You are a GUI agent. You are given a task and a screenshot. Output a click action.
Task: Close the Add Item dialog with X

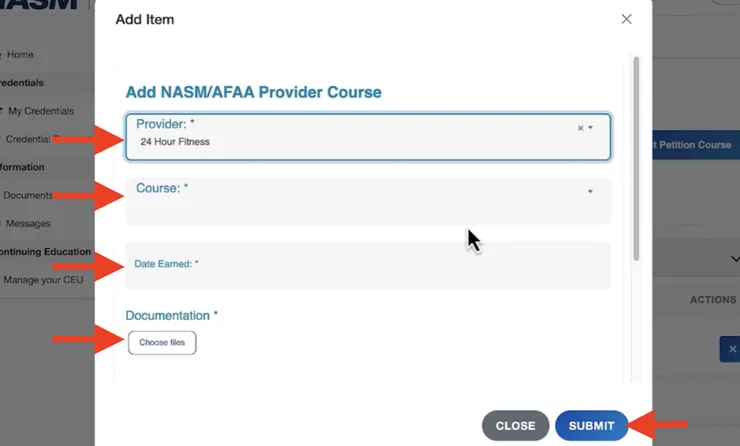point(626,19)
